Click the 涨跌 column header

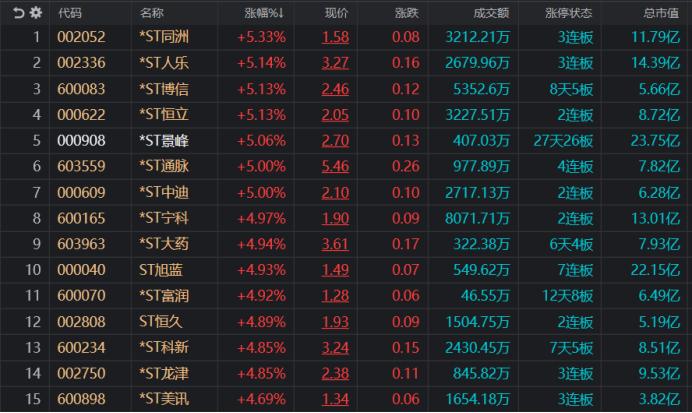407,13
